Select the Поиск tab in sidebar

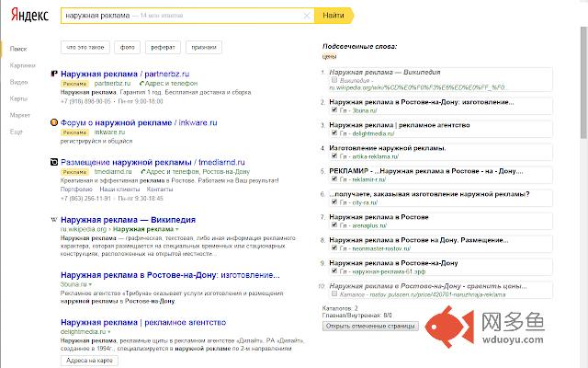pyautogui.click(x=18, y=49)
